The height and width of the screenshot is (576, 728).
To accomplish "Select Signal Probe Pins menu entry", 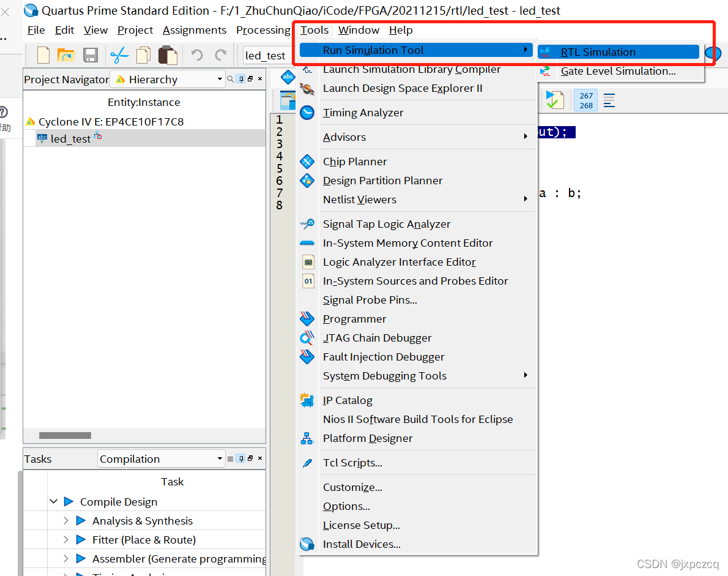I will tap(370, 300).
